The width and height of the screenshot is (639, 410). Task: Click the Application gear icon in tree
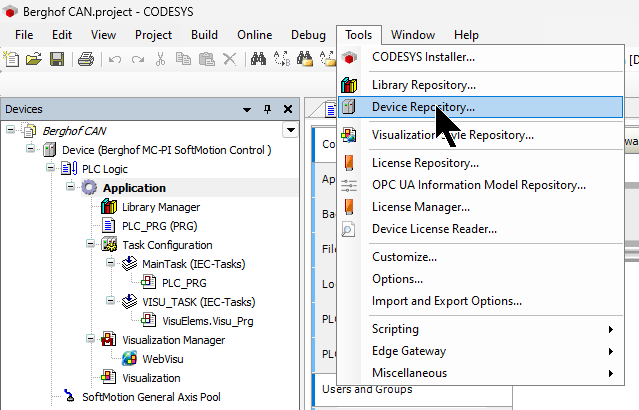click(x=89, y=187)
